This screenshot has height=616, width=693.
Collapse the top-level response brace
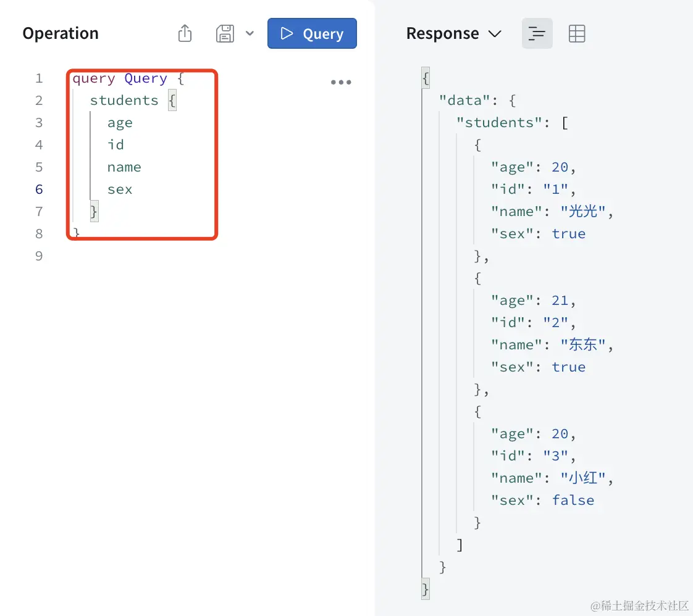[x=425, y=78]
